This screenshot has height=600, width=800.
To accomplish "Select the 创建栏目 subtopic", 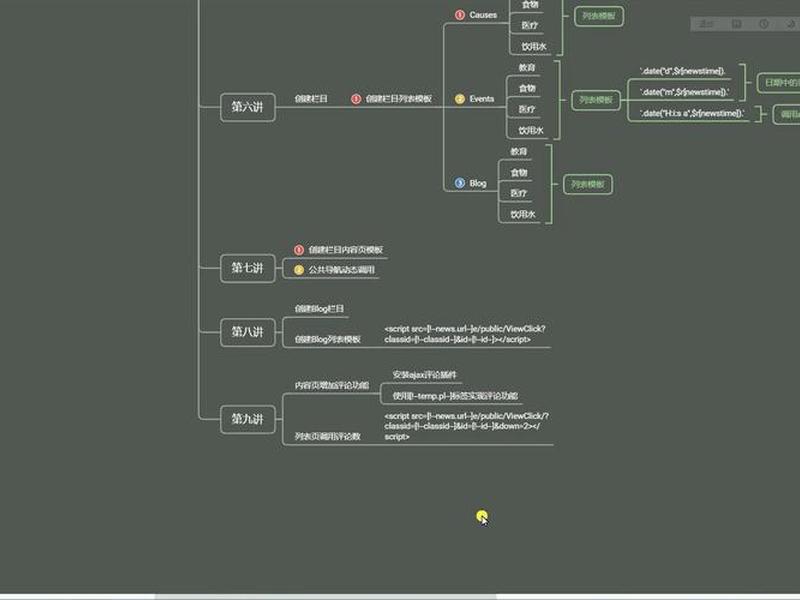I will 311,98.
